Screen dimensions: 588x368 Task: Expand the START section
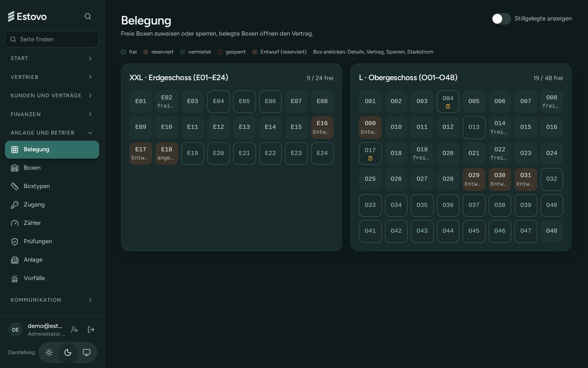click(x=52, y=58)
